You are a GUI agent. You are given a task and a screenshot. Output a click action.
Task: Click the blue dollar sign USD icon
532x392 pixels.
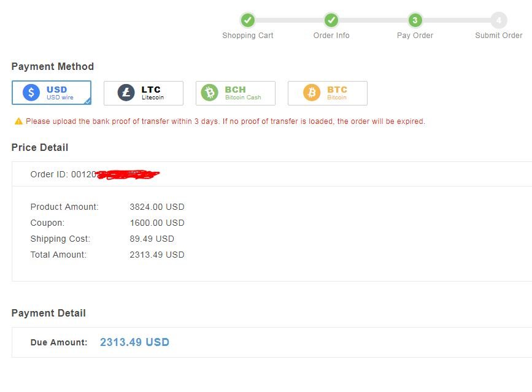(31, 93)
